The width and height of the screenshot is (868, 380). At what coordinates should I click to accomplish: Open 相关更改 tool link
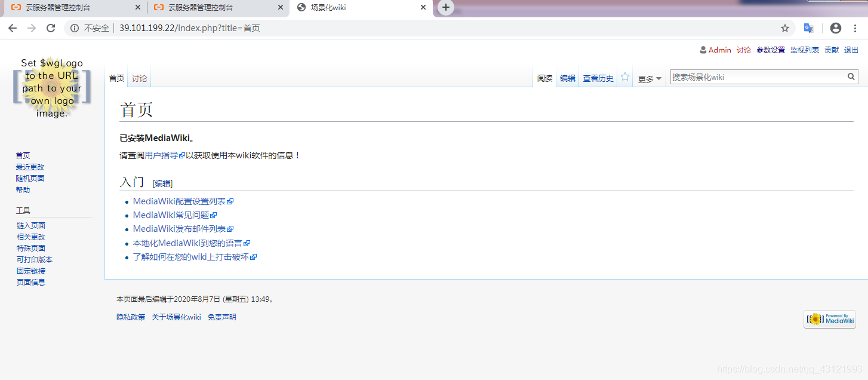coord(31,237)
